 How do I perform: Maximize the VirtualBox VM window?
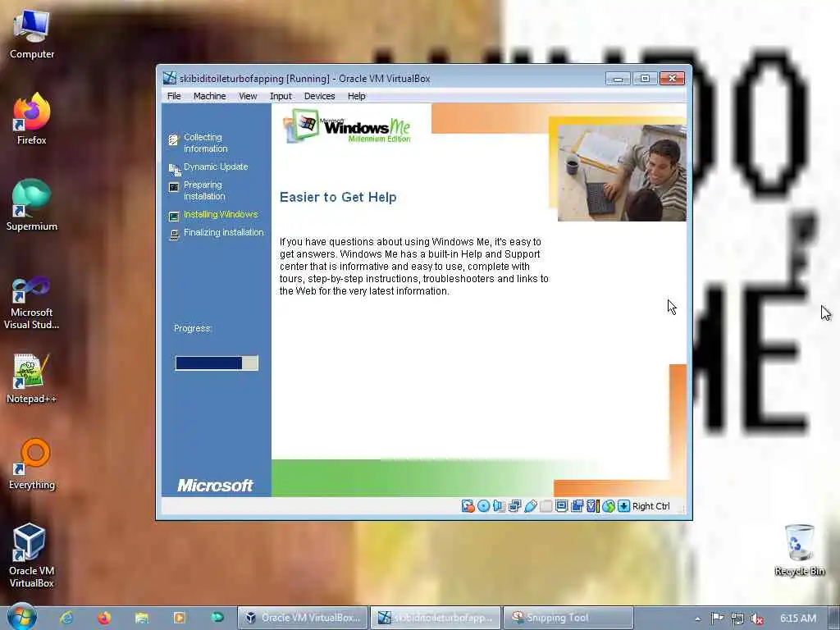point(645,79)
